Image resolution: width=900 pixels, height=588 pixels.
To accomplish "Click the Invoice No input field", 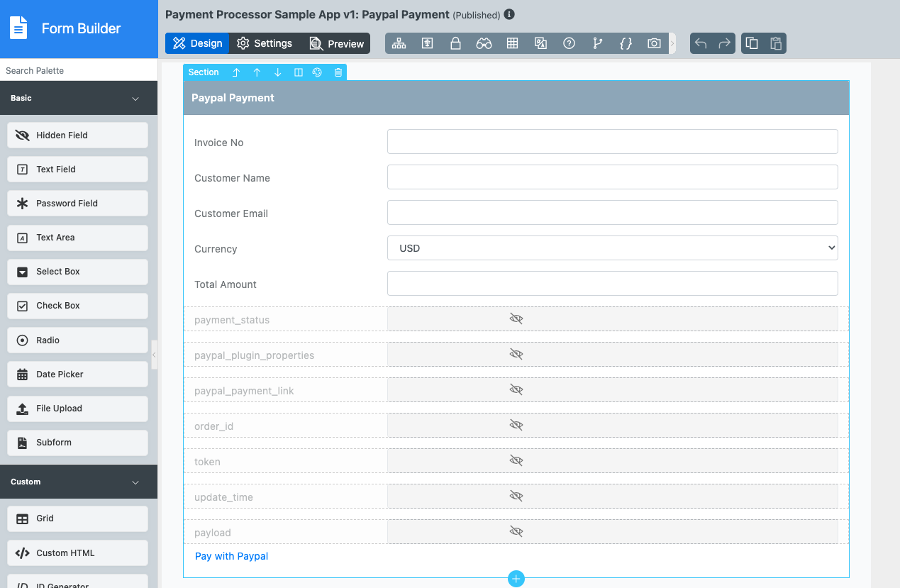I will click(612, 142).
